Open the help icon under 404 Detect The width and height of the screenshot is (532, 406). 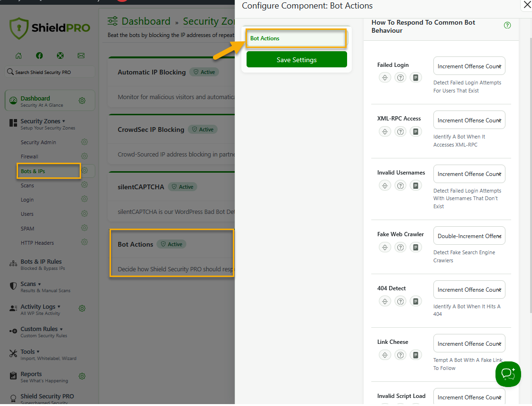coord(400,302)
